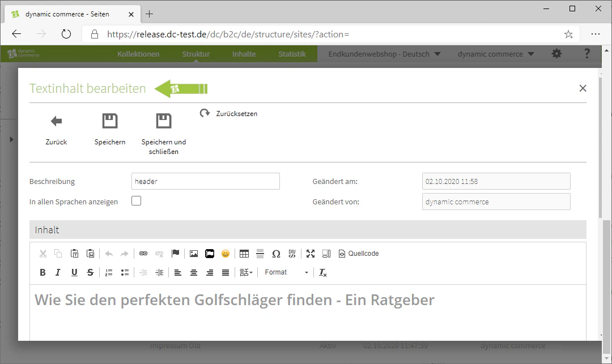Click the black framed image icon
This screenshot has width=612, height=364.
[210, 254]
